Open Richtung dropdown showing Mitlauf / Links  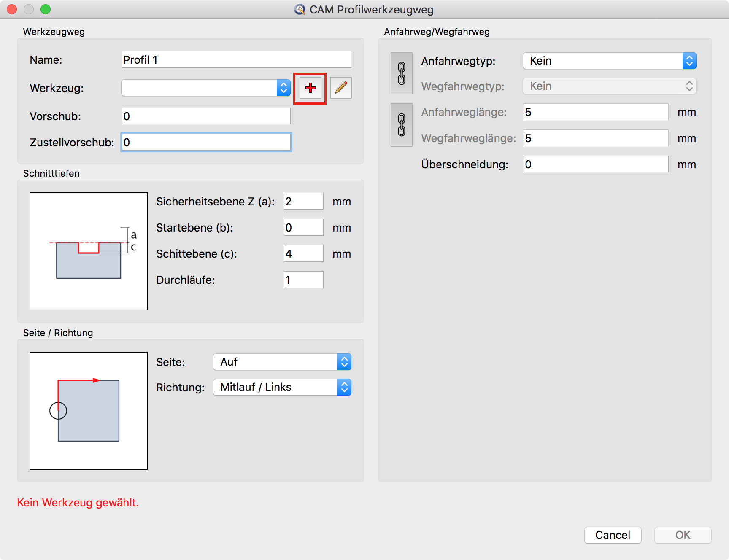(x=282, y=388)
